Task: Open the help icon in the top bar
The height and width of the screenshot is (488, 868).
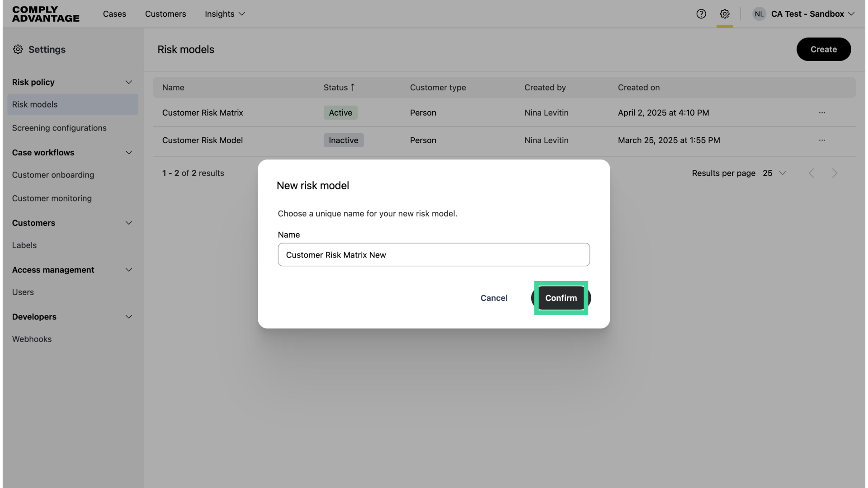Action: tap(701, 14)
